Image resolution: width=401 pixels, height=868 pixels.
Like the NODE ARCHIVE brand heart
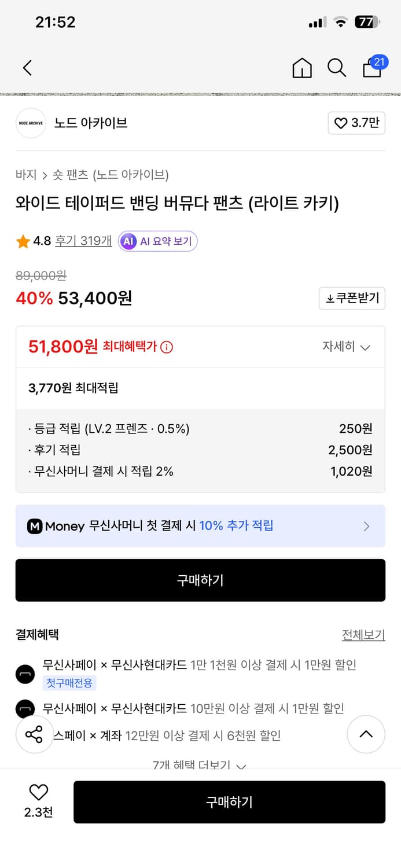(x=356, y=123)
